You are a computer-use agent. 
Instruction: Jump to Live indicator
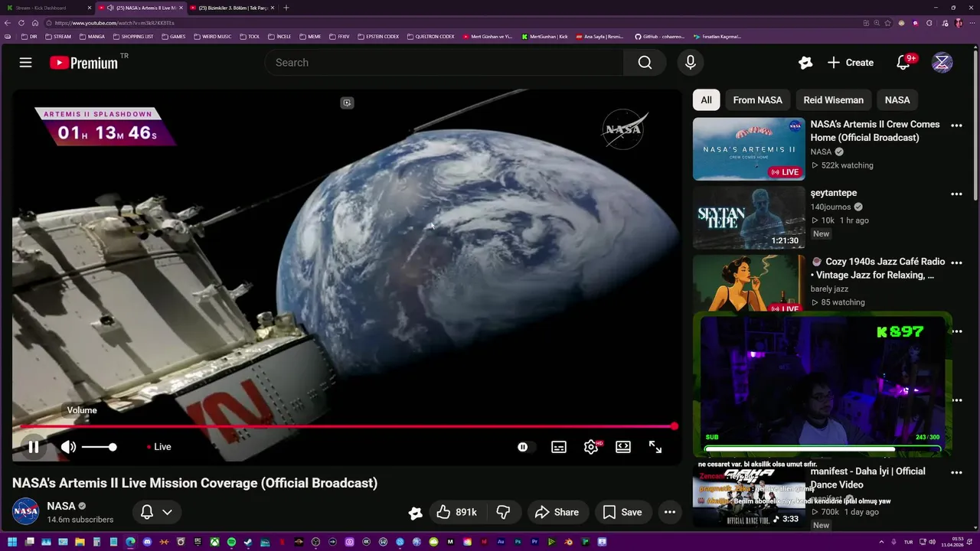(159, 447)
